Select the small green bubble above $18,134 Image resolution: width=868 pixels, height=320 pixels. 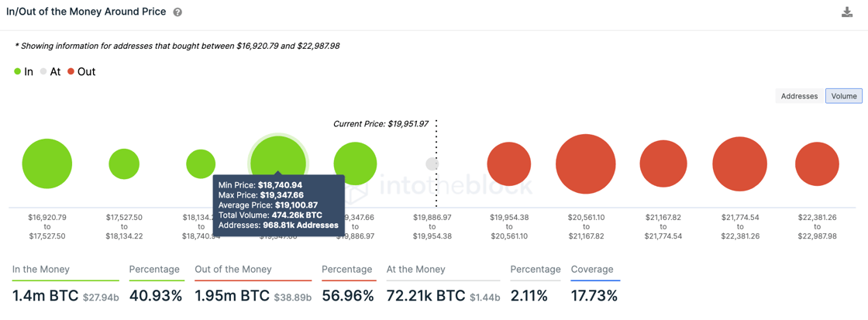(201, 164)
